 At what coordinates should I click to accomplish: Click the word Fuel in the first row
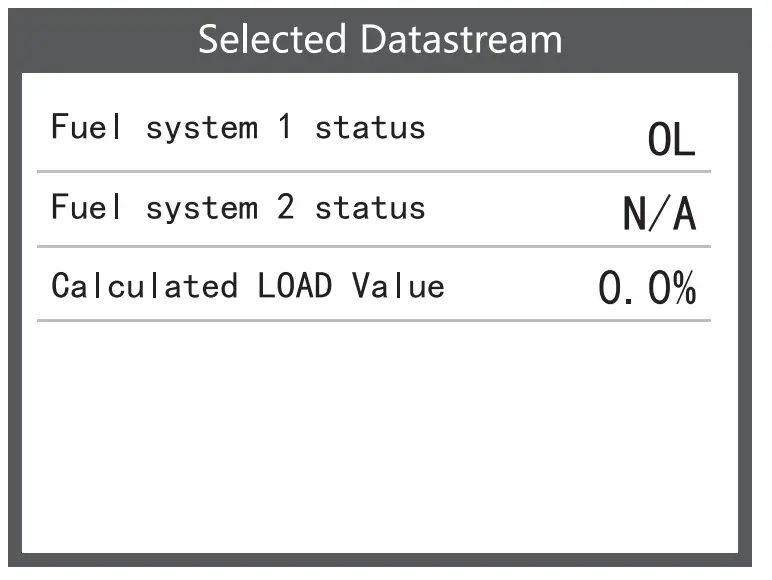click(x=87, y=128)
